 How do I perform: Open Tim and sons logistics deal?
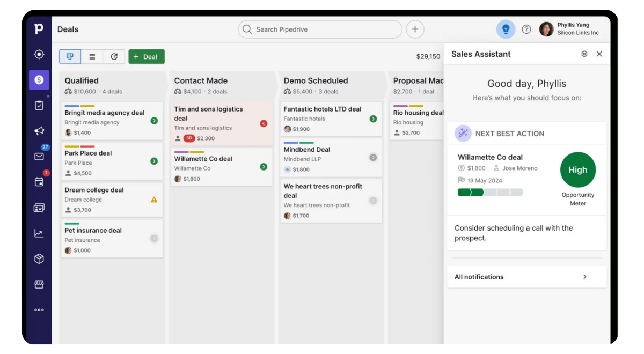coord(221,123)
